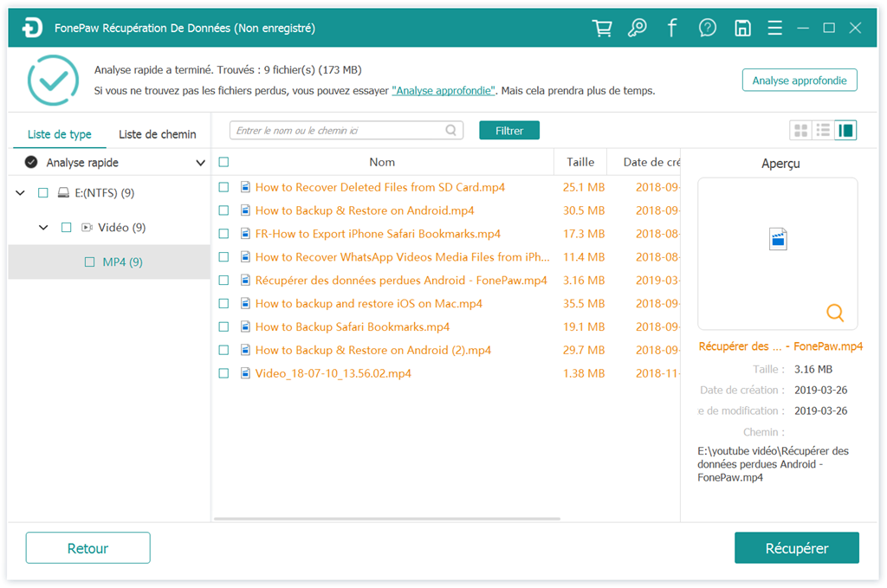Tick checkbox for How to Backup & Restore on Android.mp4
Screen dimensions: 887x588
tap(224, 210)
